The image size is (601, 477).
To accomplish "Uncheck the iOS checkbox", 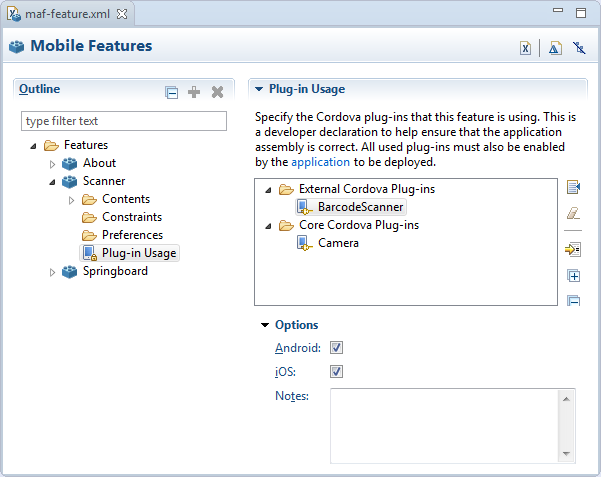I will [337, 372].
